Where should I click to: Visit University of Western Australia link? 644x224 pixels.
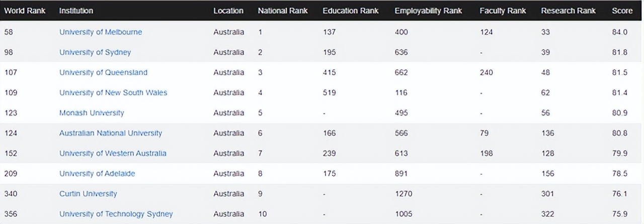113,153
